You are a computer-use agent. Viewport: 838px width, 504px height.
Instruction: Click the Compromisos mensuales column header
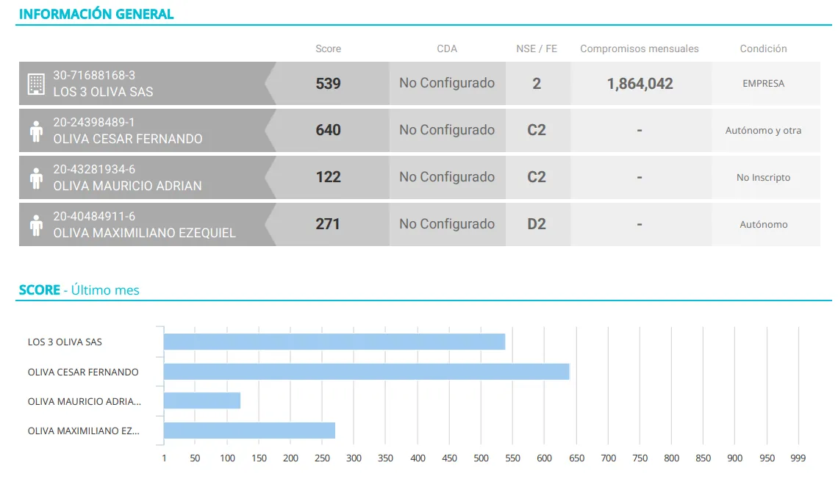tap(640, 48)
